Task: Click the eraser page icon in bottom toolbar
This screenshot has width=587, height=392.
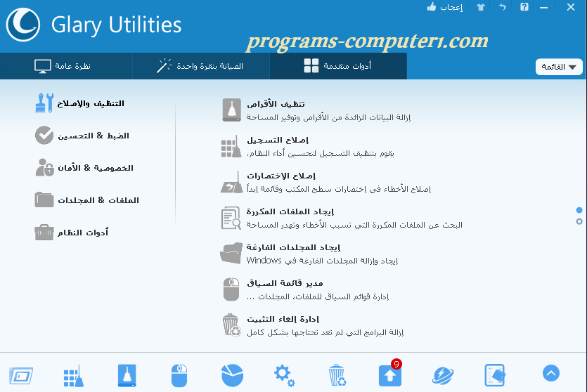Action: point(495,376)
